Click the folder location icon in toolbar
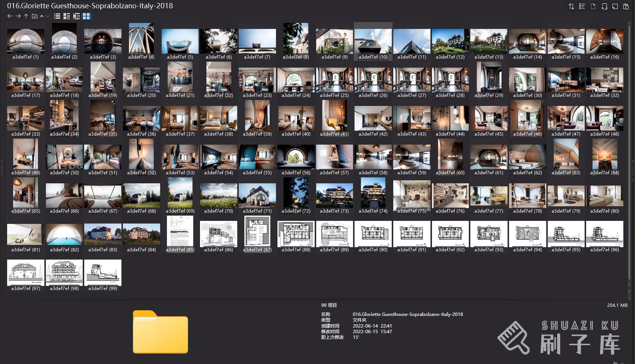 pyautogui.click(x=34, y=16)
